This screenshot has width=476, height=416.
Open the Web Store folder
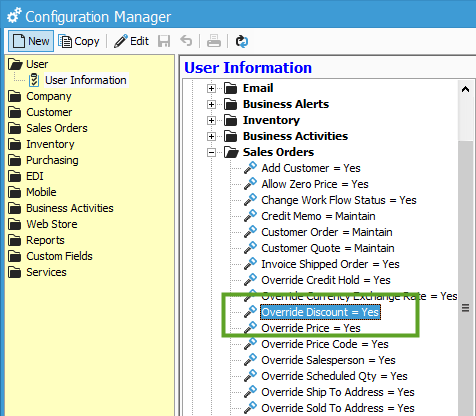click(x=43, y=224)
